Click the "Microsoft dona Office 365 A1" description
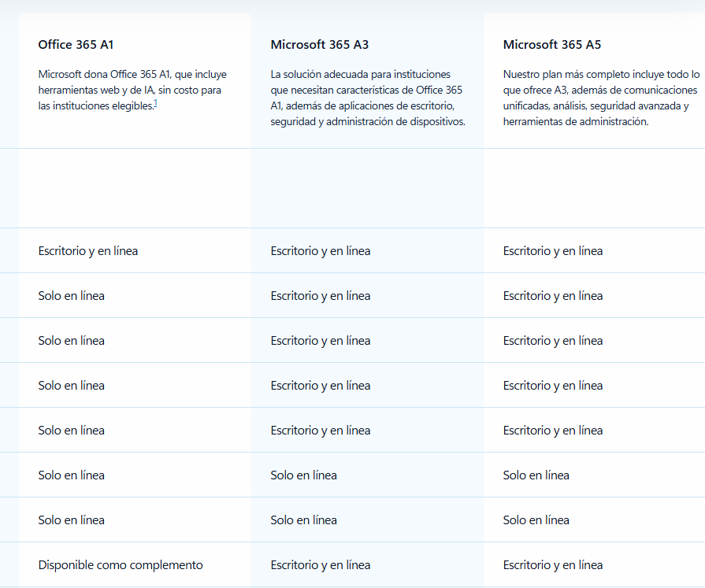Screen dimensions: 705x588 [x=132, y=90]
